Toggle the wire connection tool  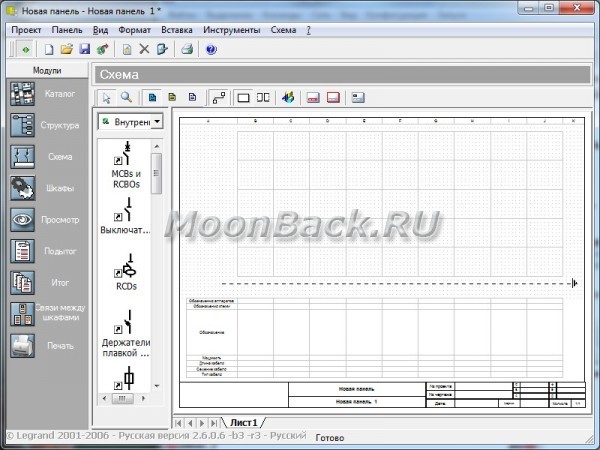tap(219, 98)
